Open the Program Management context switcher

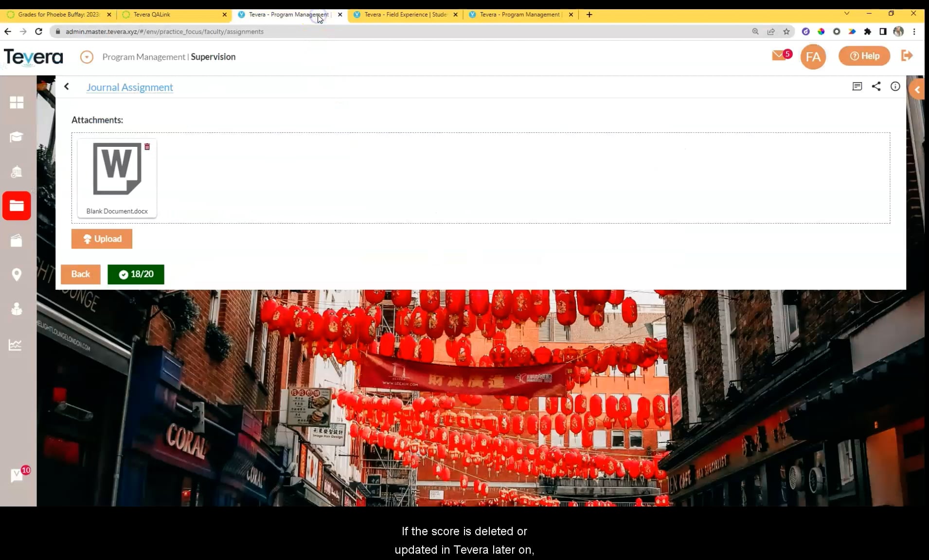tap(86, 57)
